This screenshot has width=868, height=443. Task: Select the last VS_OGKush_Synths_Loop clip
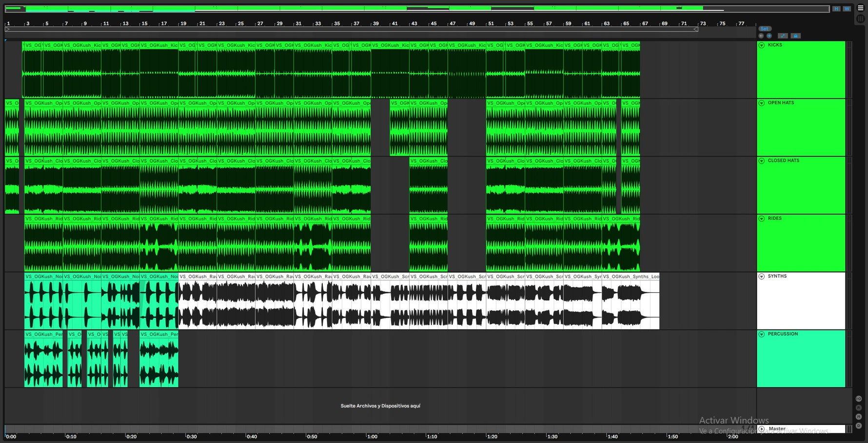tap(630, 276)
